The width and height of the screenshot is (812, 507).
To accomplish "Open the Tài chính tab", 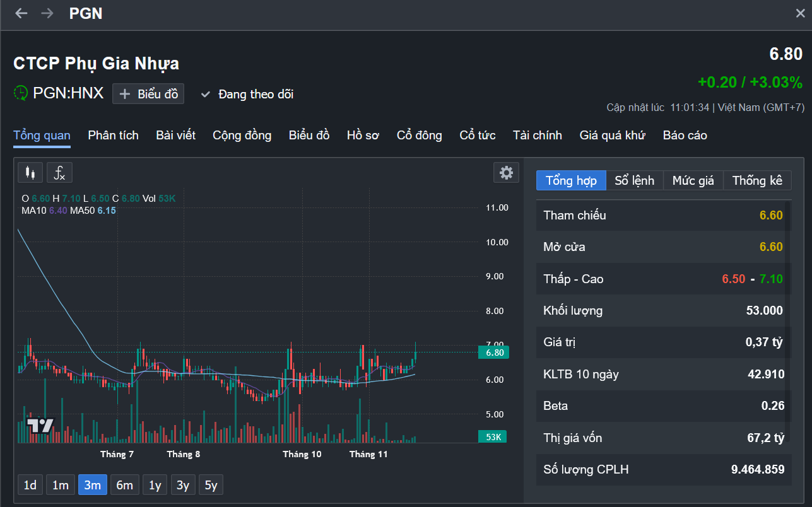I will (538, 135).
